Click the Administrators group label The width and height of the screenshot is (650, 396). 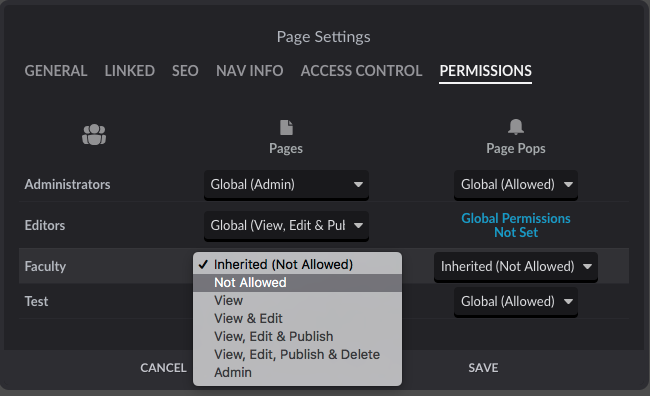point(68,185)
